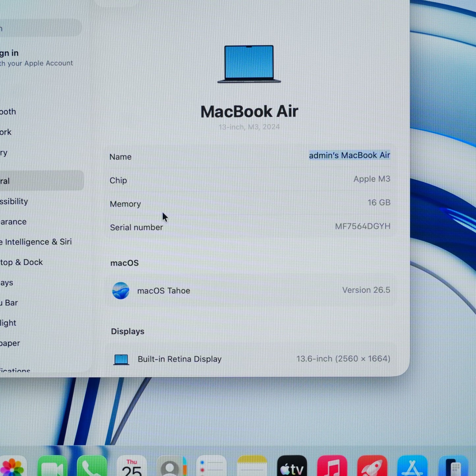476x476 pixels.
Task: Open the green Phone app in Dock
Action: tap(92, 466)
